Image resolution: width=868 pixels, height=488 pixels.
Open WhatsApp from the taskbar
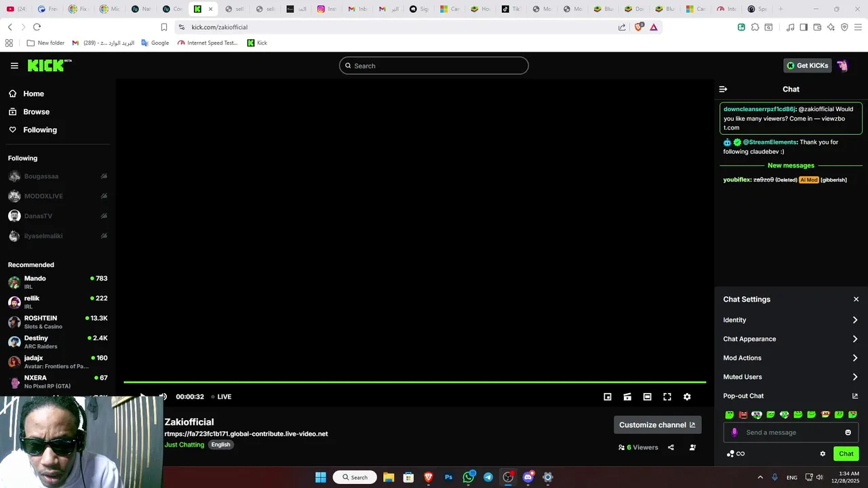[469, 477]
